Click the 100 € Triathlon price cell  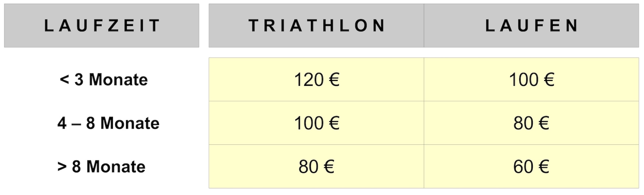click(x=316, y=123)
